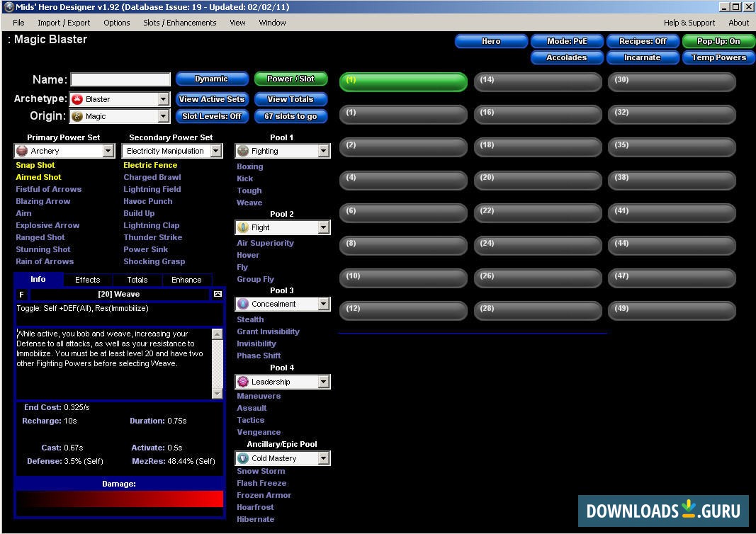Click the Fighting pool icon
Screen dimensions: 756x534
243,152
